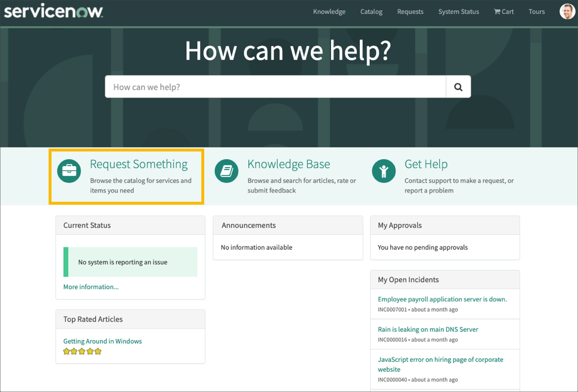Click the fifth rating star under Top Rated Articles
This screenshot has width=578, height=392.
point(98,351)
